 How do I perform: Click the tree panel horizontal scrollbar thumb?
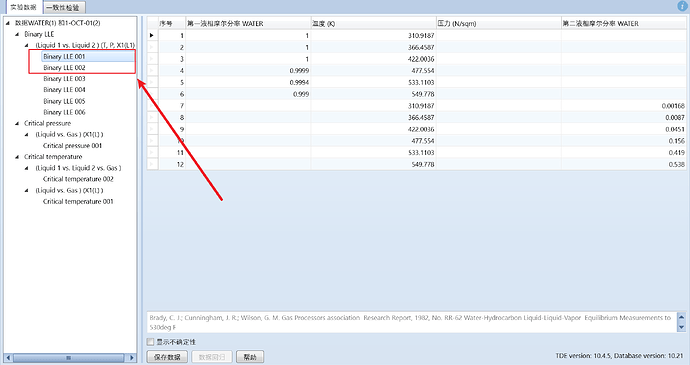[x=68, y=358]
